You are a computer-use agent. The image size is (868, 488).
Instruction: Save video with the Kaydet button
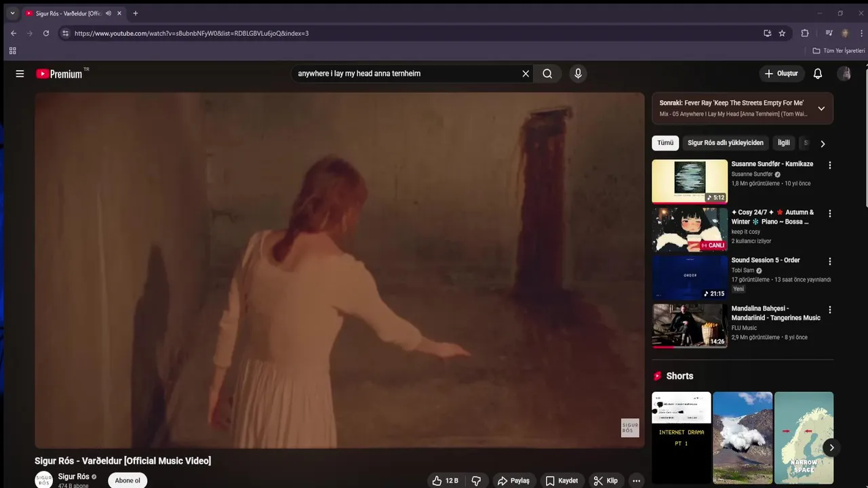click(x=561, y=481)
